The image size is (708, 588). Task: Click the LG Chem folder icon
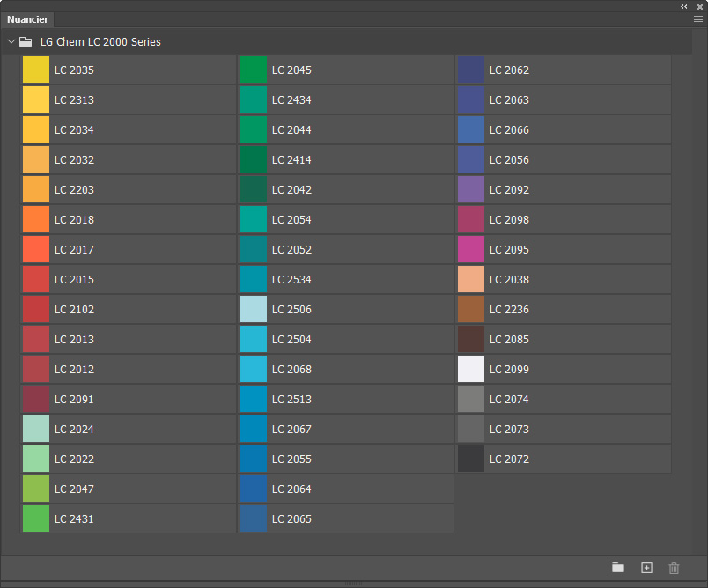(x=26, y=42)
